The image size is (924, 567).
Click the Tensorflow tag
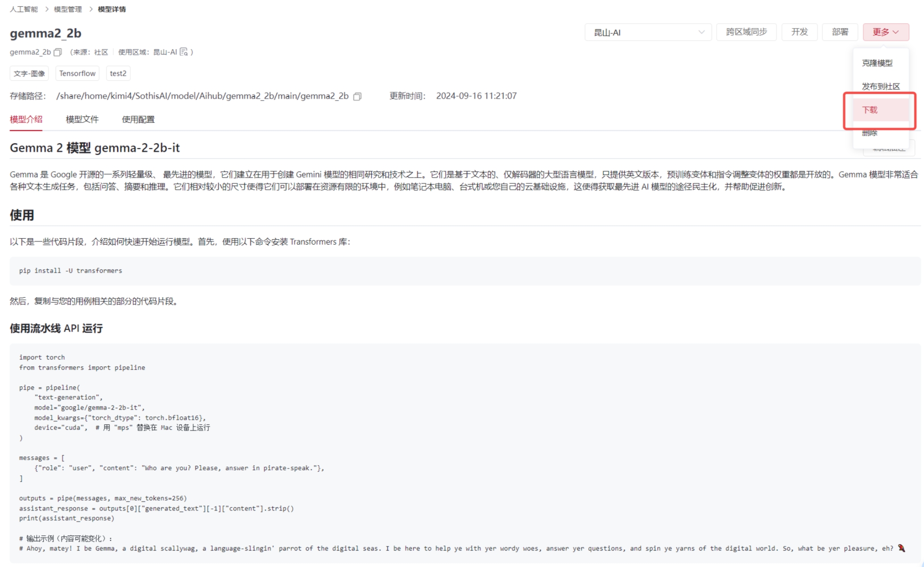77,73
